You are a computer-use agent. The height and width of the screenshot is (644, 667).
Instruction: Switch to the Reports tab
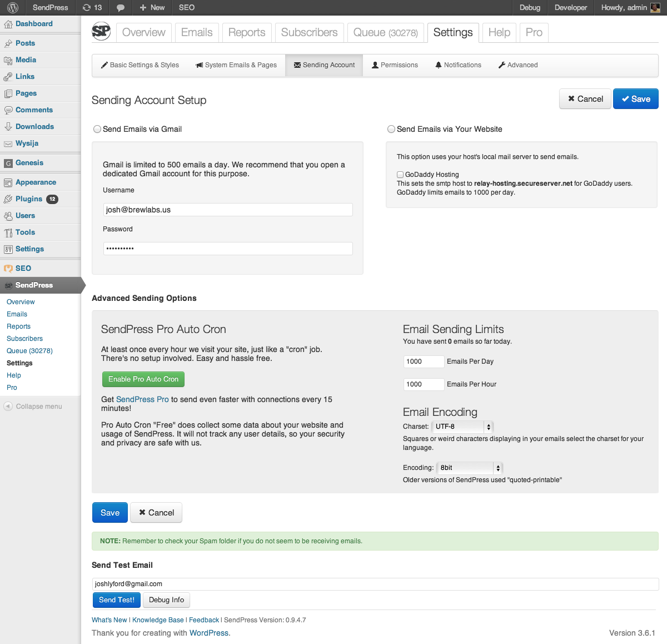[x=247, y=32]
